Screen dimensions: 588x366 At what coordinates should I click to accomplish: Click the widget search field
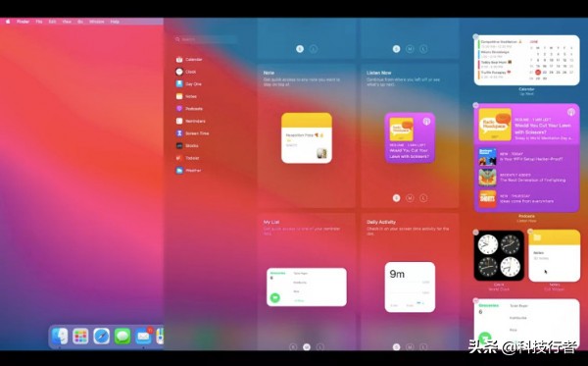pos(206,39)
